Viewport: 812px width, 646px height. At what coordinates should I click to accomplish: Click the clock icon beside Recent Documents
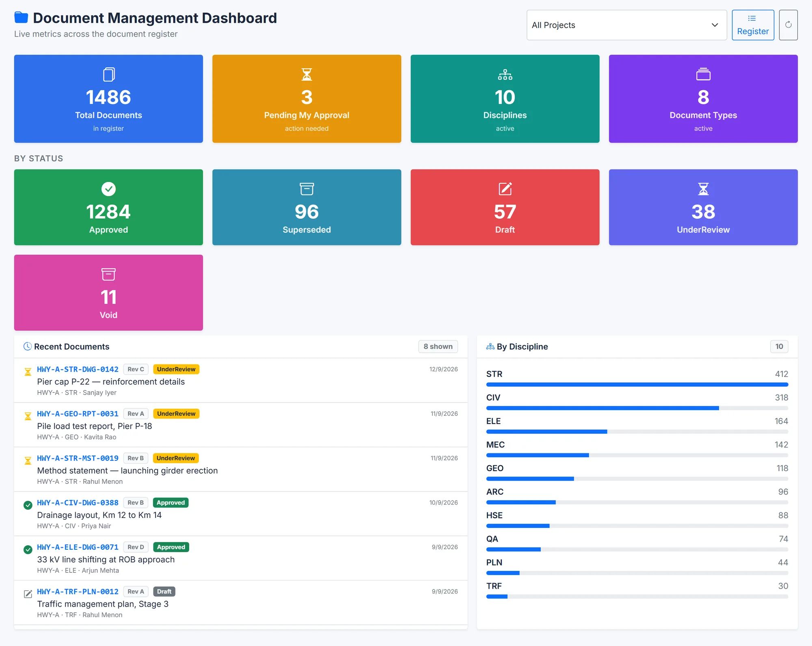coord(28,347)
